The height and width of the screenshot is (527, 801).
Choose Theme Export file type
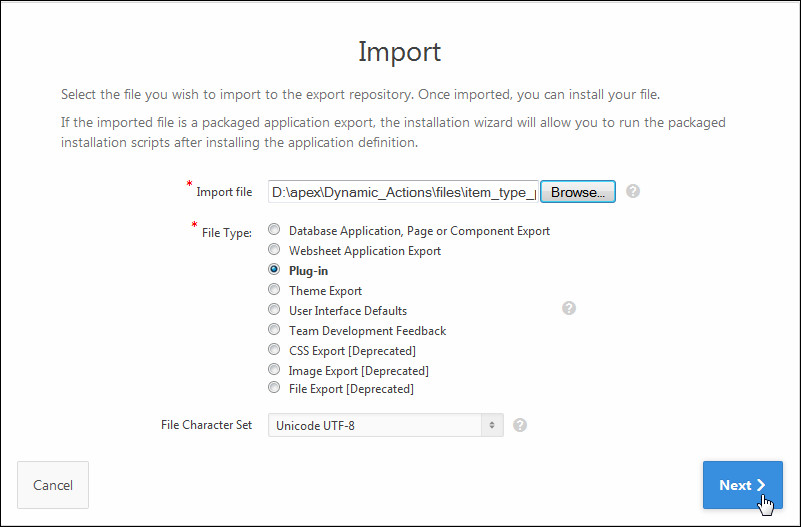274,290
